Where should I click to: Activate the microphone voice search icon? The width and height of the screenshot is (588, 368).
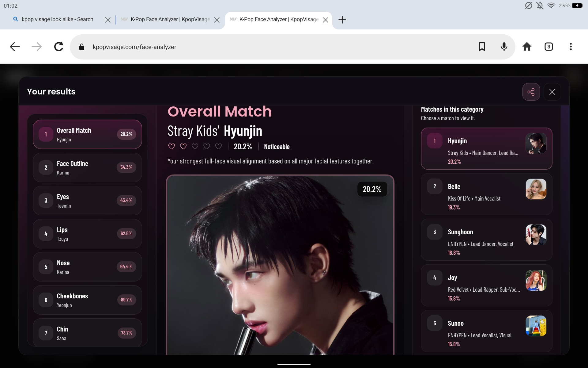504,47
